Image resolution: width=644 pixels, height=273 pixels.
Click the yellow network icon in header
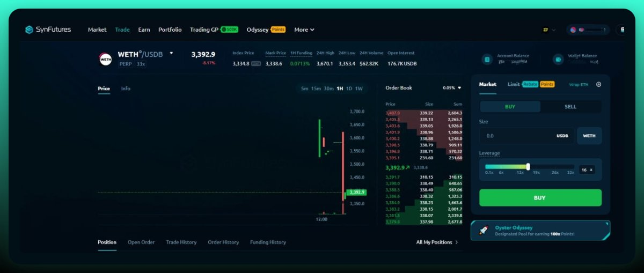click(545, 30)
